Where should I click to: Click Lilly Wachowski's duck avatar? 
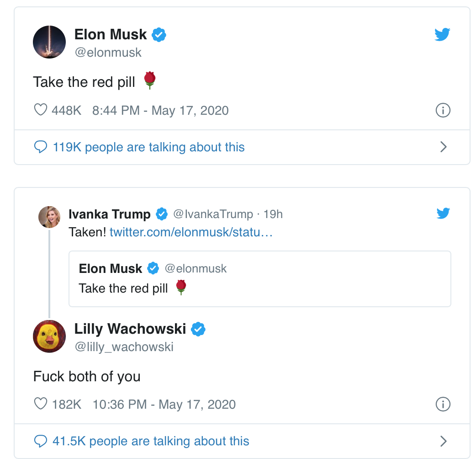pyautogui.click(x=49, y=336)
